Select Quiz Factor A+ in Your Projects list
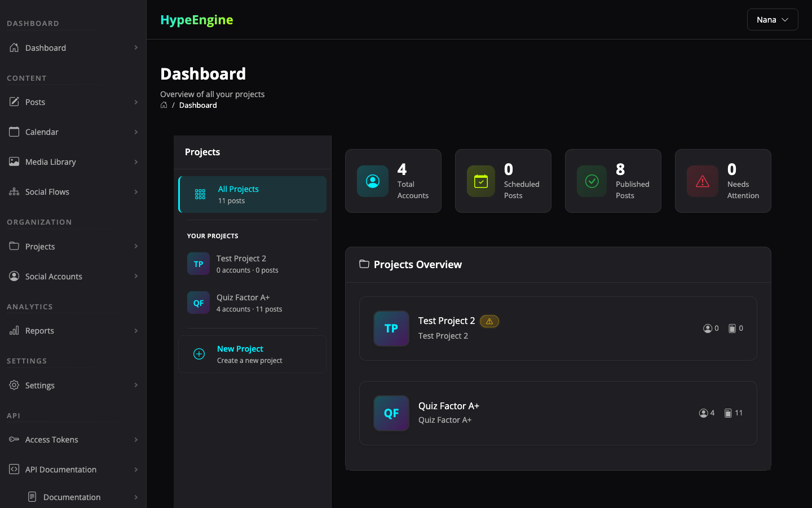Viewport: 812px width, 508px height. [x=253, y=303]
